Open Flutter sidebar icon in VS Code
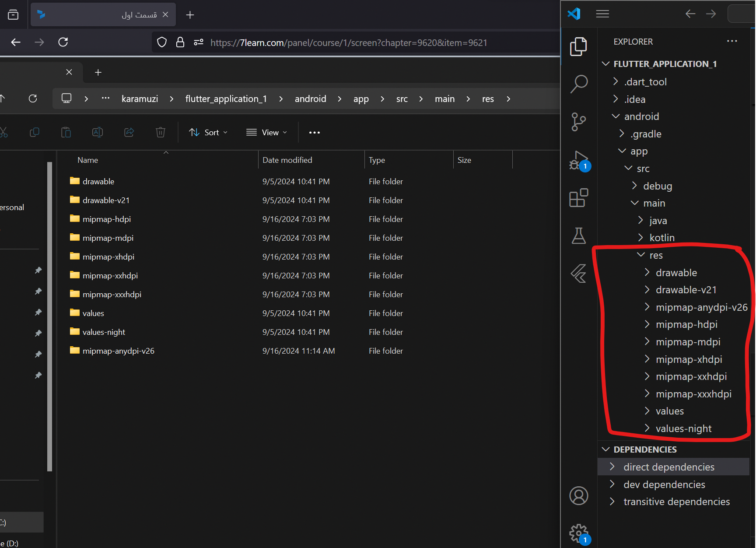 tap(578, 274)
